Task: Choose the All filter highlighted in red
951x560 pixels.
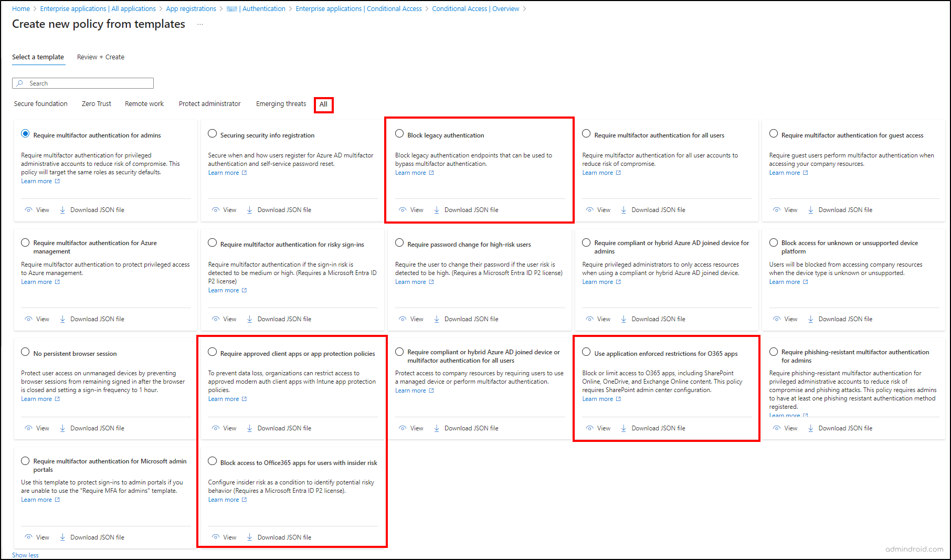Action: [324, 104]
